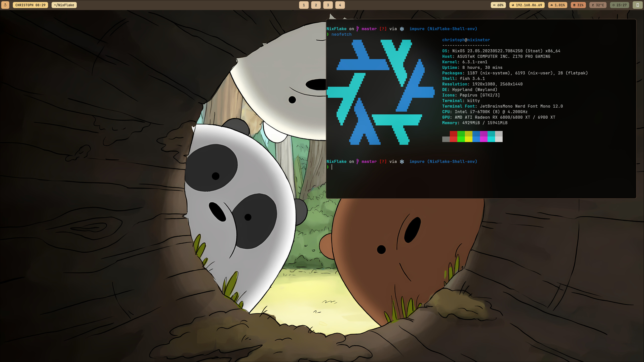Switch to workspace 2

[x=316, y=5]
